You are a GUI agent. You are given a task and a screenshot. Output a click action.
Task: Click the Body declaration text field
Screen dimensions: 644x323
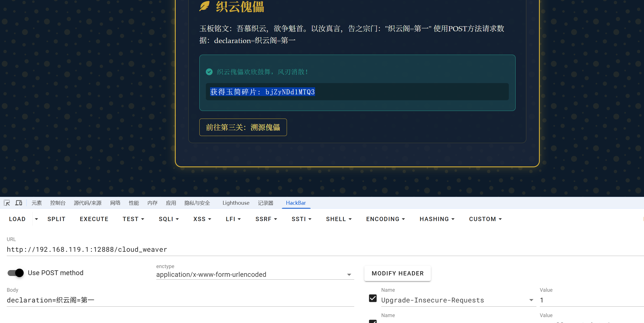click(180, 300)
